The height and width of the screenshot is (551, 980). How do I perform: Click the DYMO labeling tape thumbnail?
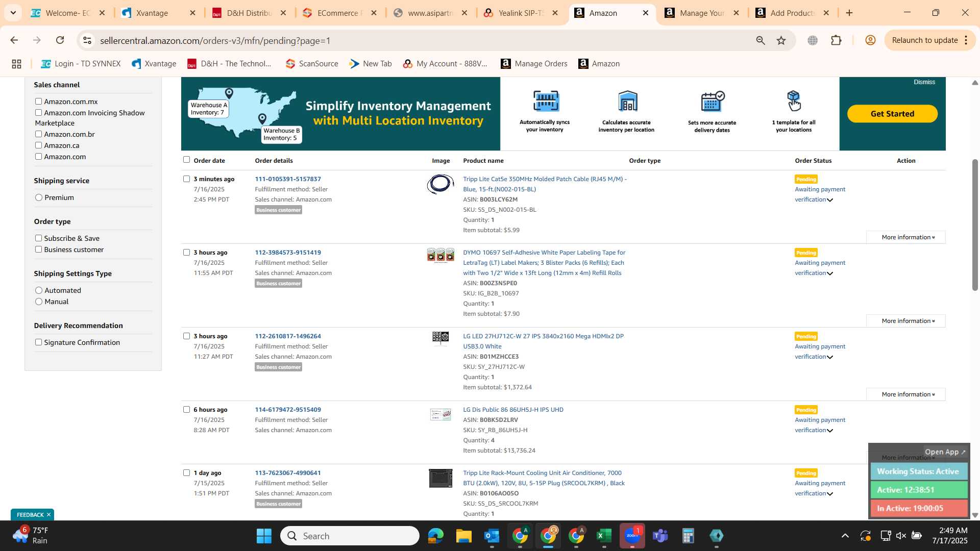[x=440, y=255]
